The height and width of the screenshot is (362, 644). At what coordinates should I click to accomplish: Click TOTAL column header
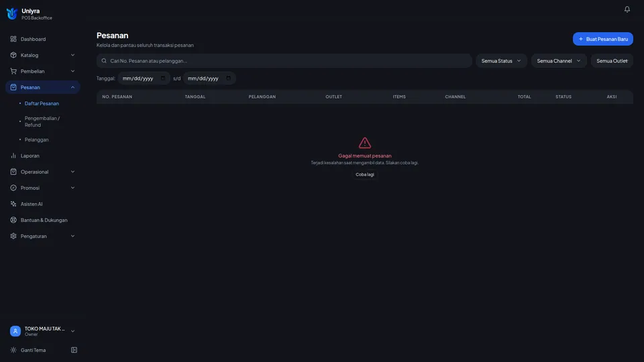[x=524, y=97]
